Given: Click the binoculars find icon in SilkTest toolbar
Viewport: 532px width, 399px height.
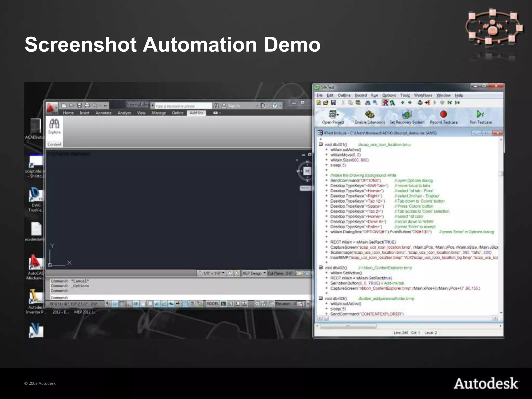Looking at the screenshot, I should (x=368, y=103).
